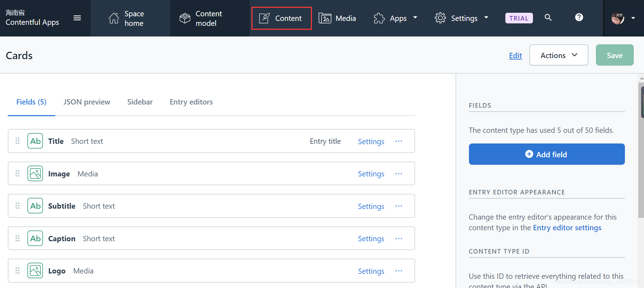Open Settings for the Title field
644x288 pixels.
point(371,141)
